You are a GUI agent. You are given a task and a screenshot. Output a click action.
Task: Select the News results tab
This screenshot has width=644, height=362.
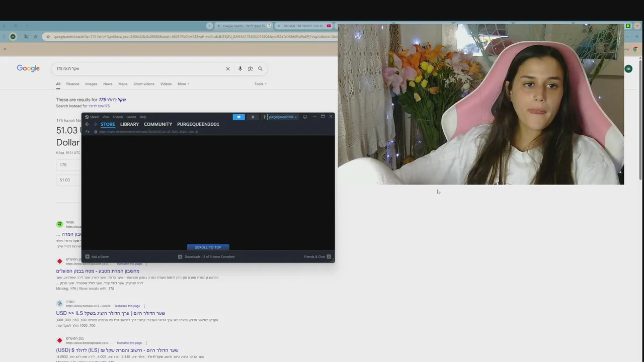(x=108, y=84)
